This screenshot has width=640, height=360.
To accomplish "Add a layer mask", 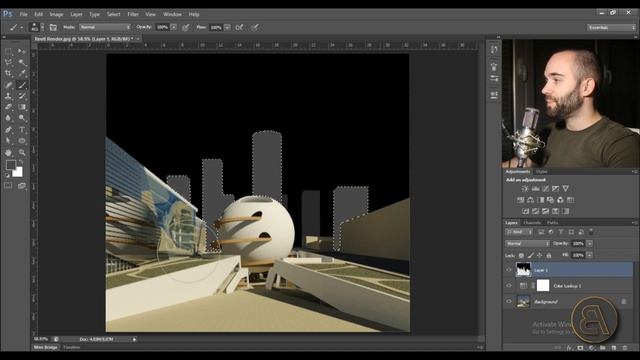I will point(580,348).
